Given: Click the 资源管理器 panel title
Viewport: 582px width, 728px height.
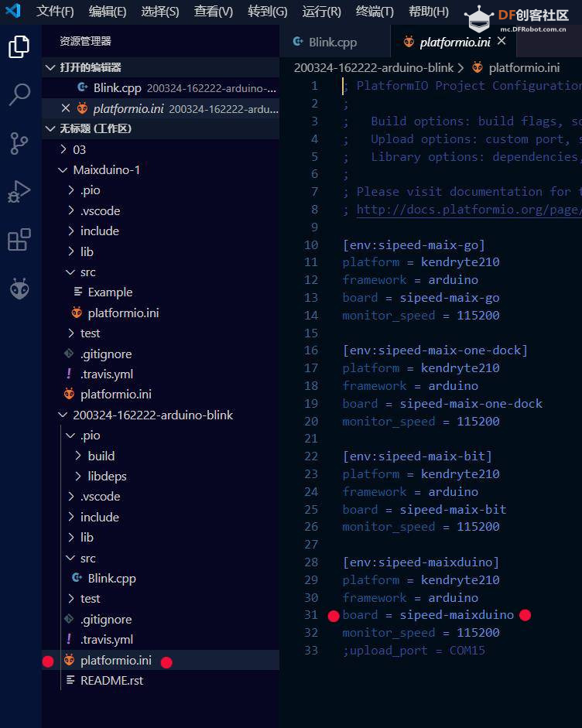Looking at the screenshot, I should (x=85, y=41).
